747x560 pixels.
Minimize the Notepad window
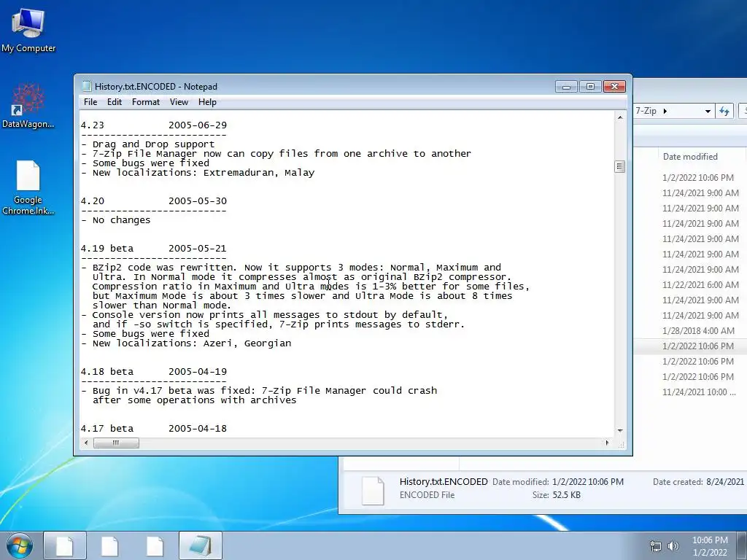[566, 87]
